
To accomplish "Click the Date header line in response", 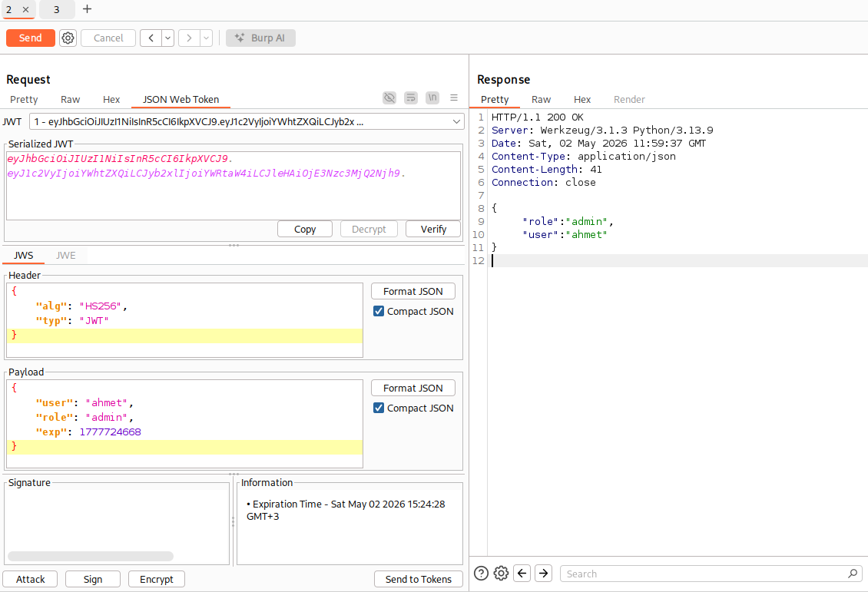I will tap(599, 144).
